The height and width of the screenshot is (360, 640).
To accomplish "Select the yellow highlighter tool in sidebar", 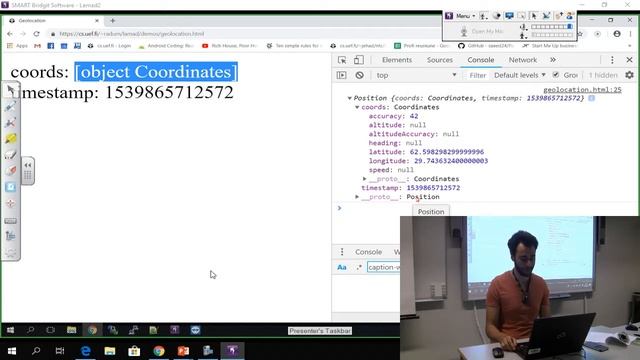I will pos(11,139).
